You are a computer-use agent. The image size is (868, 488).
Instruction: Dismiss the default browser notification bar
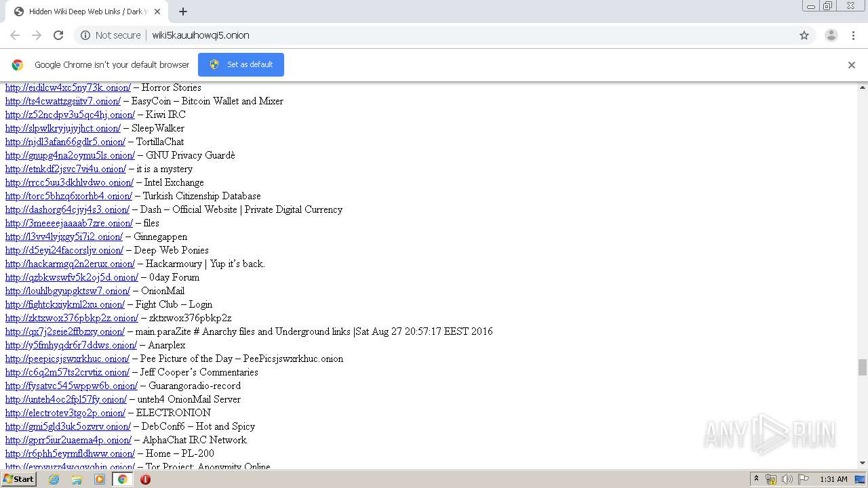(852, 65)
